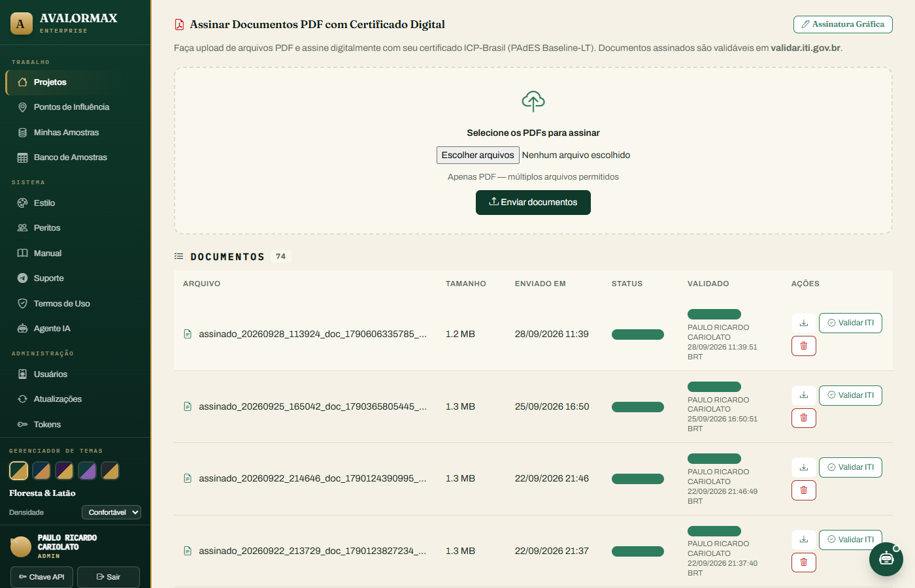The height and width of the screenshot is (588, 915).
Task: Download the file sent 22/09/2026 21:37
Action: coord(804,540)
